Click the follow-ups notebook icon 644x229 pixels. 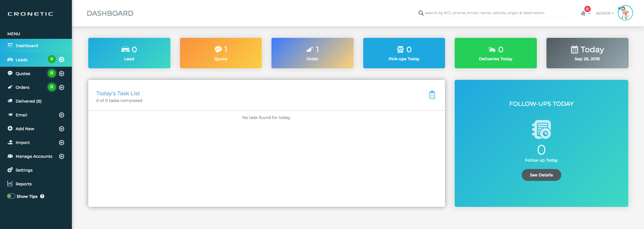point(541,130)
